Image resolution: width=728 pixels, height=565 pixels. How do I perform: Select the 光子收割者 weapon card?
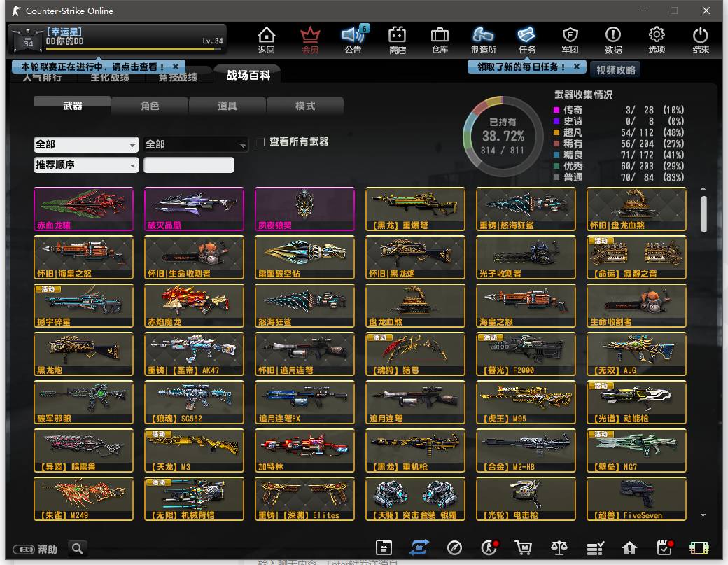pyautogui.click(x=526, y=257)
